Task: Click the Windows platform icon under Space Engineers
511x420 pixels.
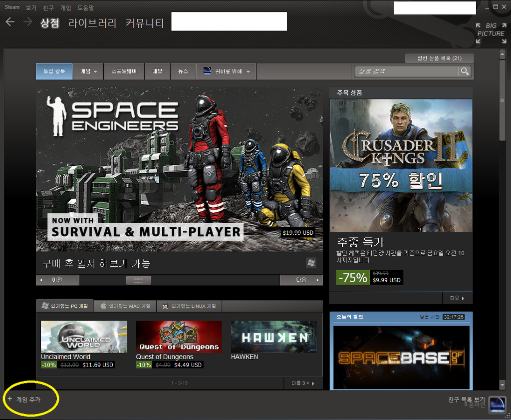Action: (311, 263)
